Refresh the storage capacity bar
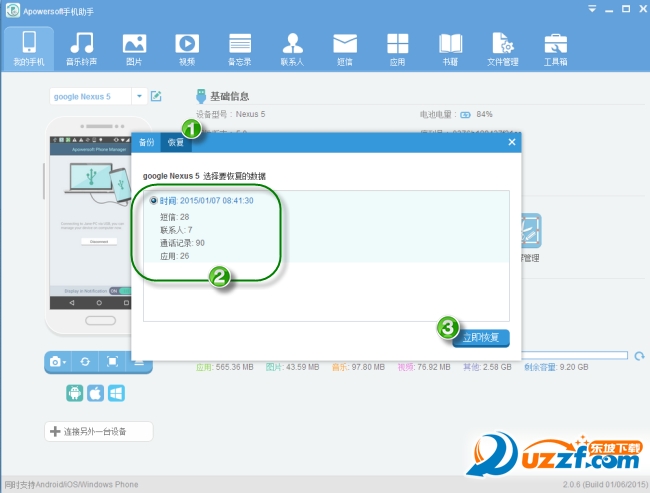Viewport: 650px width, 493px height. coord(640,356)
